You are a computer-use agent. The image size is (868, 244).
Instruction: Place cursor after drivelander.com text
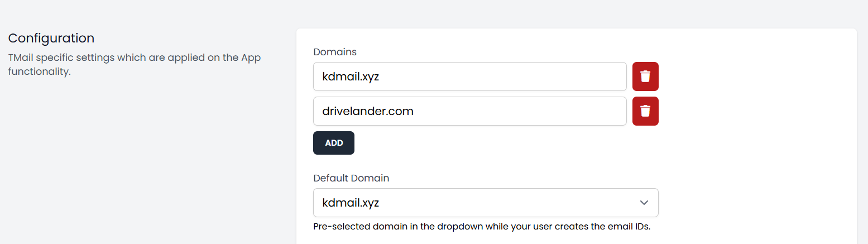[415, 111]
